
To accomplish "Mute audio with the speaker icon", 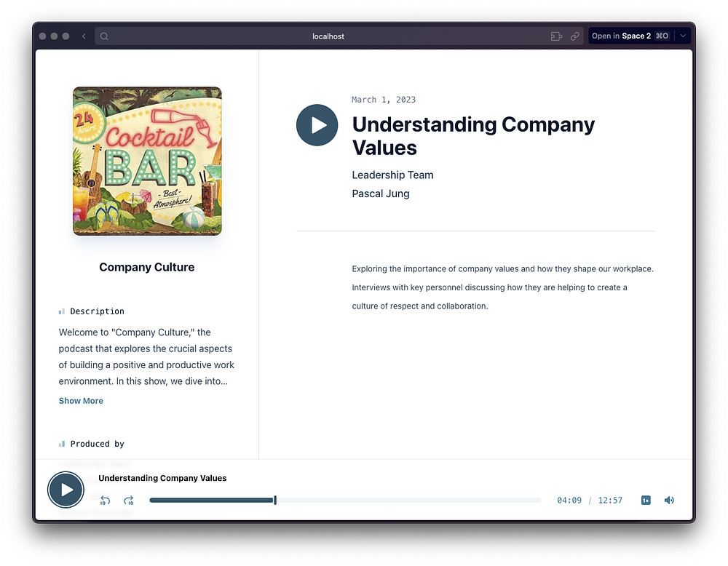I will 669,500.
